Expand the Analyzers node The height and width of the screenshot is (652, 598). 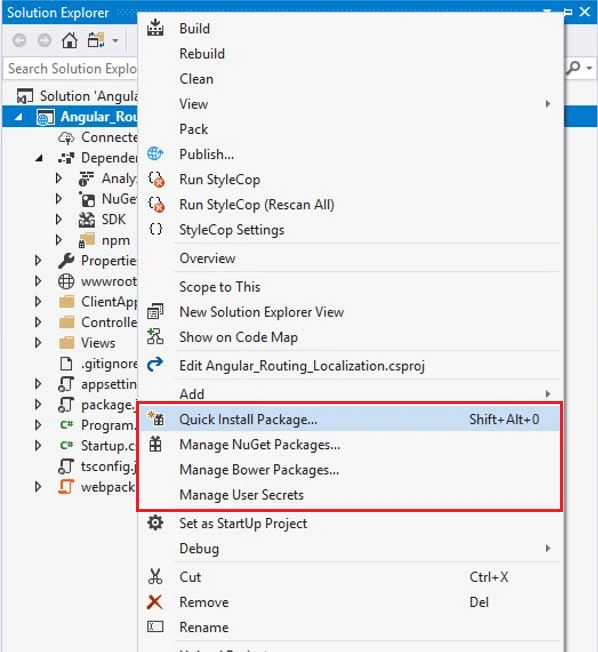pyautogui.click(x=59, y=178)
